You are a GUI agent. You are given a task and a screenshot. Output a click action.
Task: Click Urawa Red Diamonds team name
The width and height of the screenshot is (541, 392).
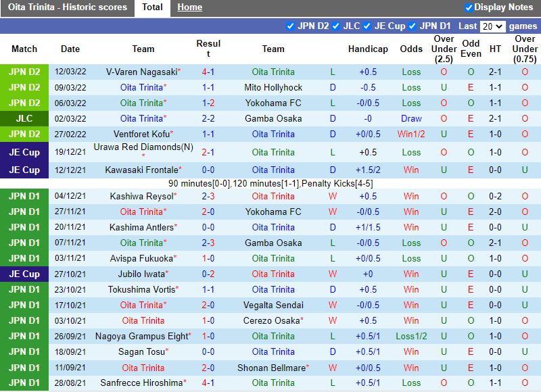139,147
